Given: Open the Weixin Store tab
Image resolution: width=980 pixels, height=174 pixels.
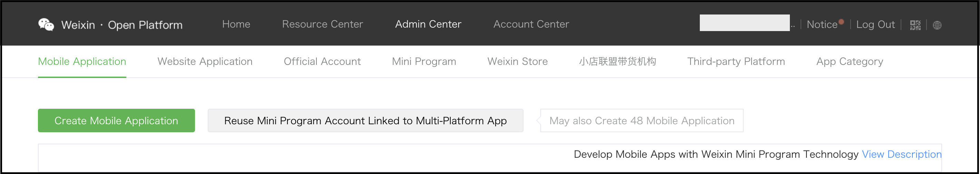Looking at the screenshot, I should point(517,61).
